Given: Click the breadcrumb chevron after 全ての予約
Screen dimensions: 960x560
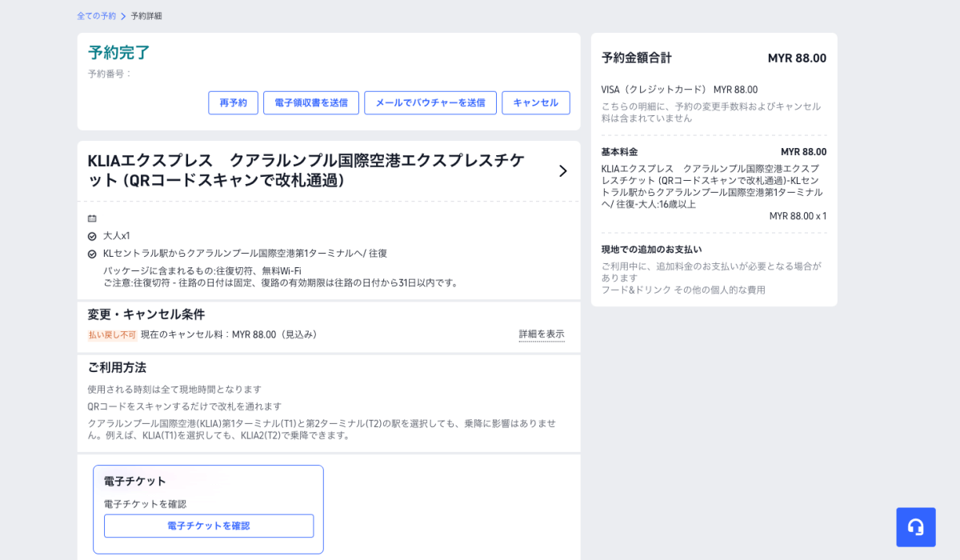Looking at the screenshot, I should coord(123,16).
